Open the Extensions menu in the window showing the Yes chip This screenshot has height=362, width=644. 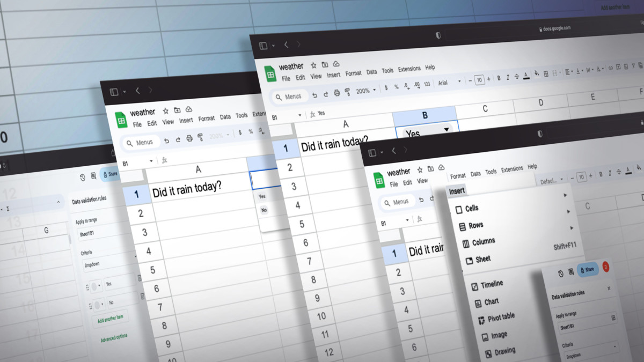[409, 69]
